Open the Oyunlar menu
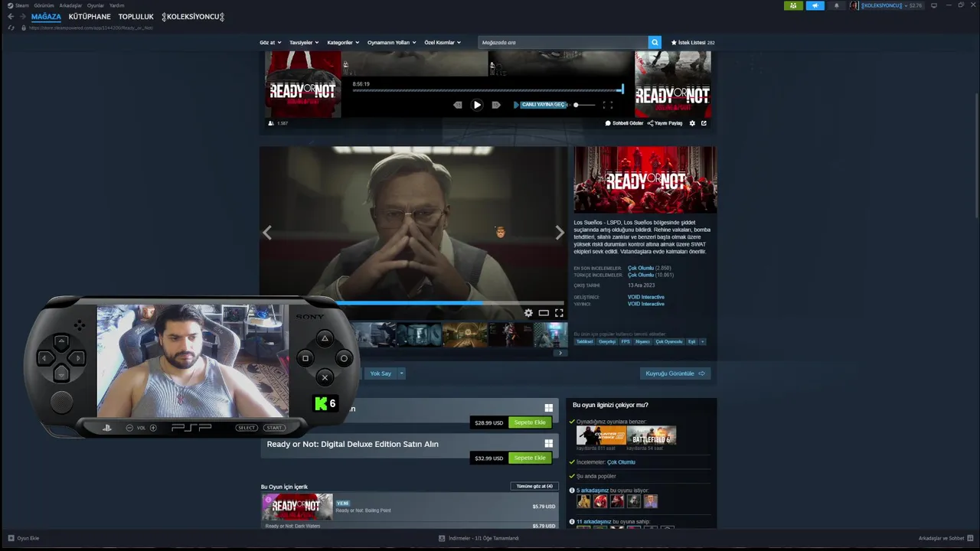This screenshot has width=980, height=551. [x=96, y=5]
